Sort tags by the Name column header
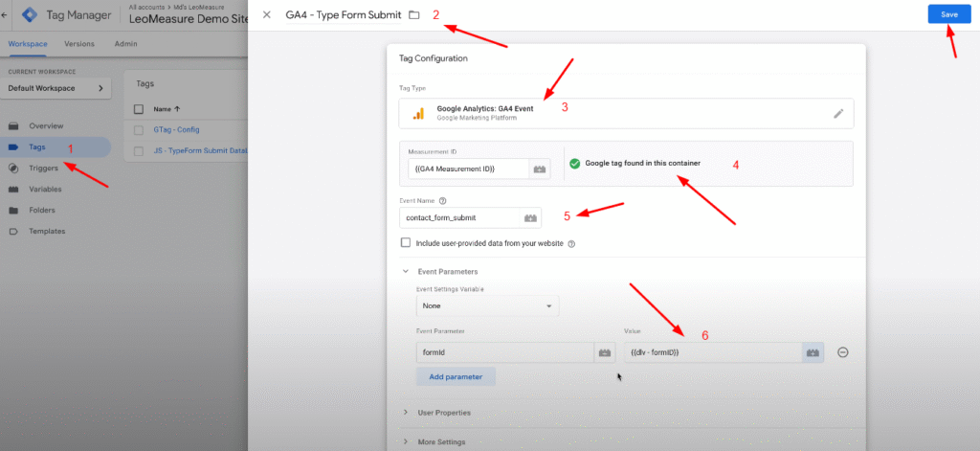This screenshot has width=980, height=451. [x=167, y=109]
